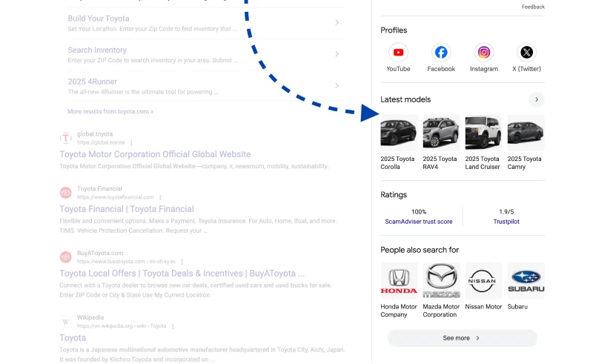Screen dimensions: 593x364
Task: Select the Nissan Motor logo
Action: tap(484, 281)
